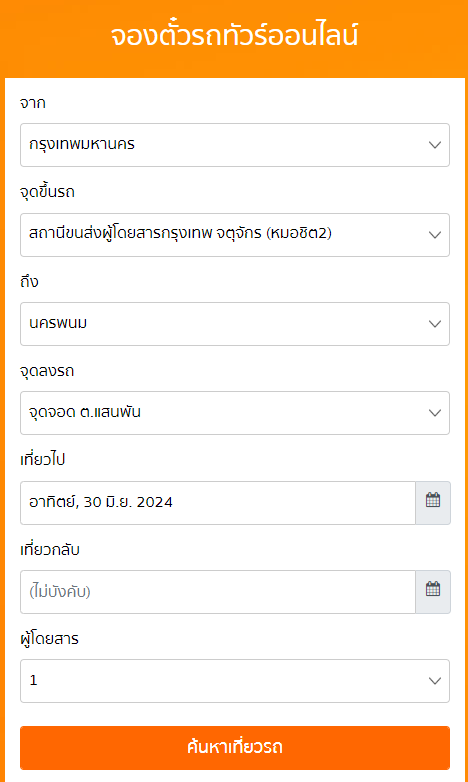Image resolution: width=468 pixels, height=782 pixels.
Task: Click the จุดขึ้นรถ field label
Action: pos(47,192)
